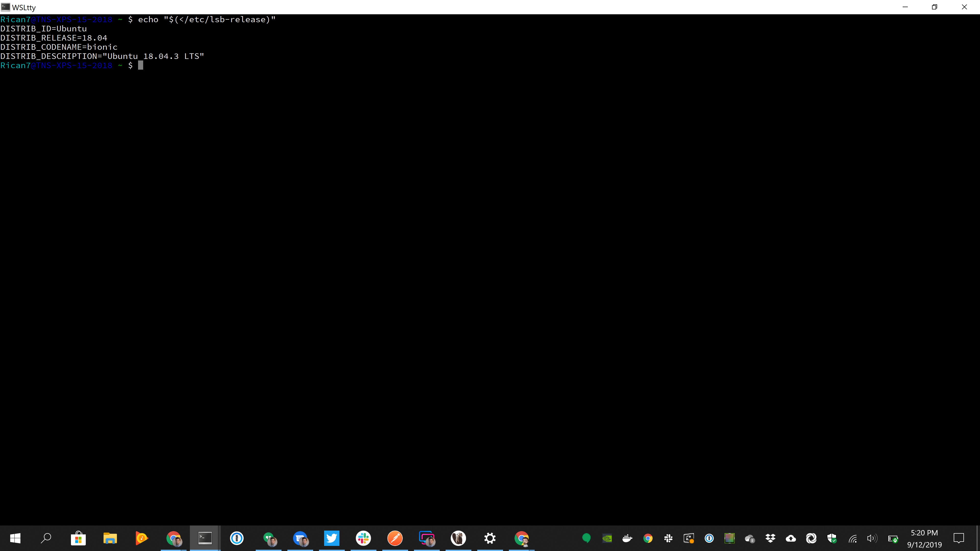
Task: Open the Action Center notifications
Action: (958, 538)
